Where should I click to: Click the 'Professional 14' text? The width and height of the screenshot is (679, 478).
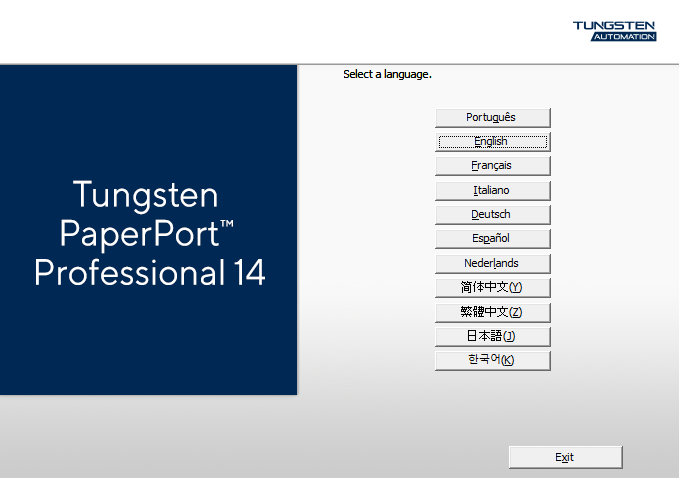(x=149, y=272)
